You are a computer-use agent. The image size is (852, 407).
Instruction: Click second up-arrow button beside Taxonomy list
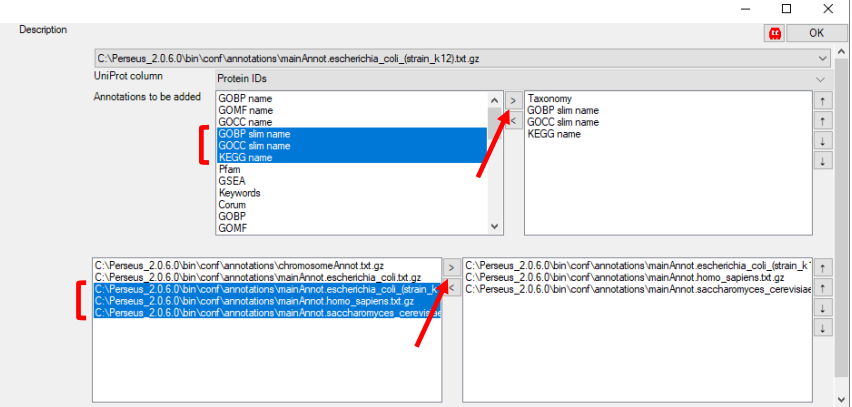pos(823,121)
